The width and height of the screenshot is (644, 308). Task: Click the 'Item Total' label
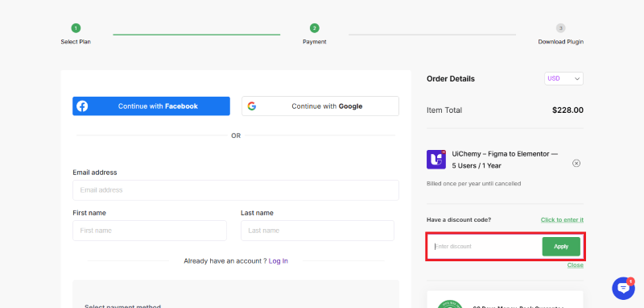pyautogui.click(x=444, y=110)
